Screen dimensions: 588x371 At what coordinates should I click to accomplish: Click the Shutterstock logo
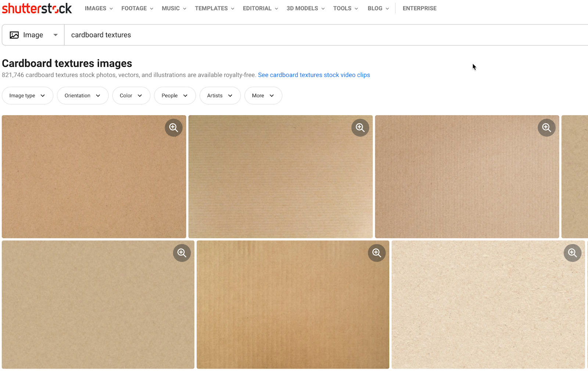37,8
